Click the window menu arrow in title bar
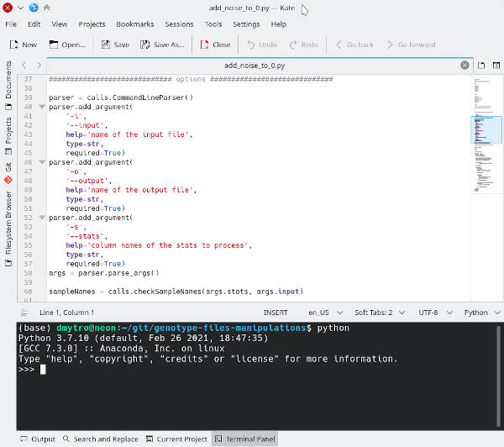The image size is (504, 447). 20,8
